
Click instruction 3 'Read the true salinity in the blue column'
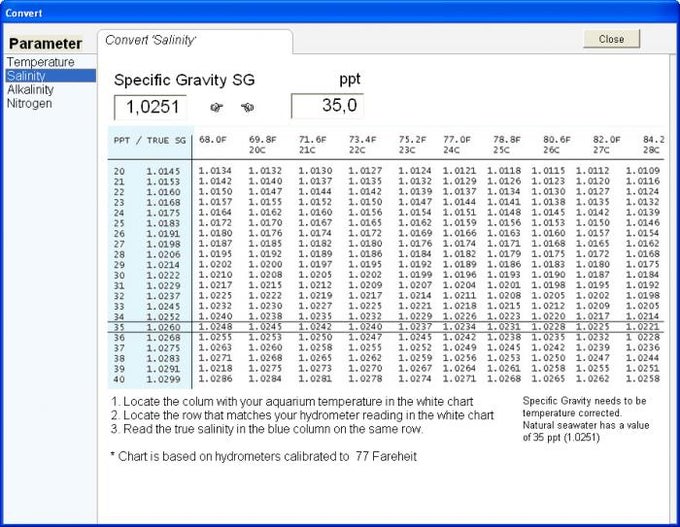[266, 429]
